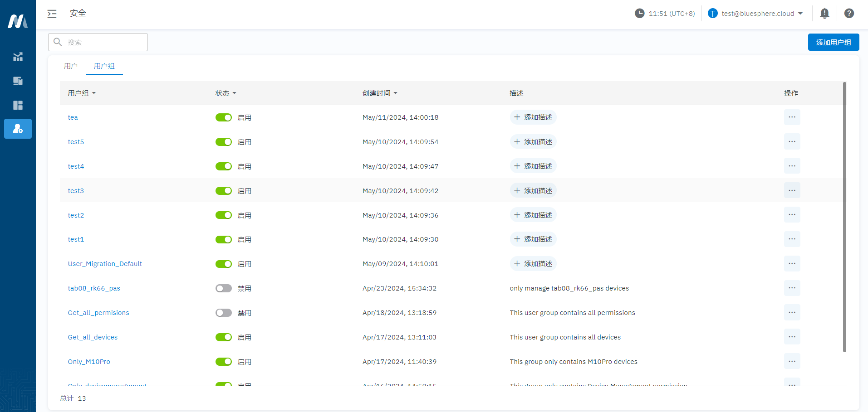Click the devices icon in left sidebar
This screenshot has width=868, height=412.
tap(18, 81)
